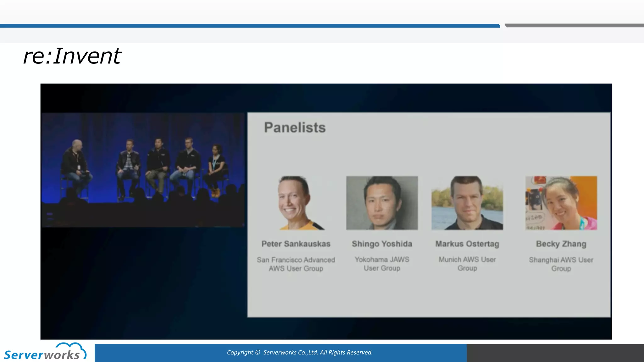Click the panel stage video thumbnail
This screenshot has height=362, width=644.
click(x=143, y=170)
